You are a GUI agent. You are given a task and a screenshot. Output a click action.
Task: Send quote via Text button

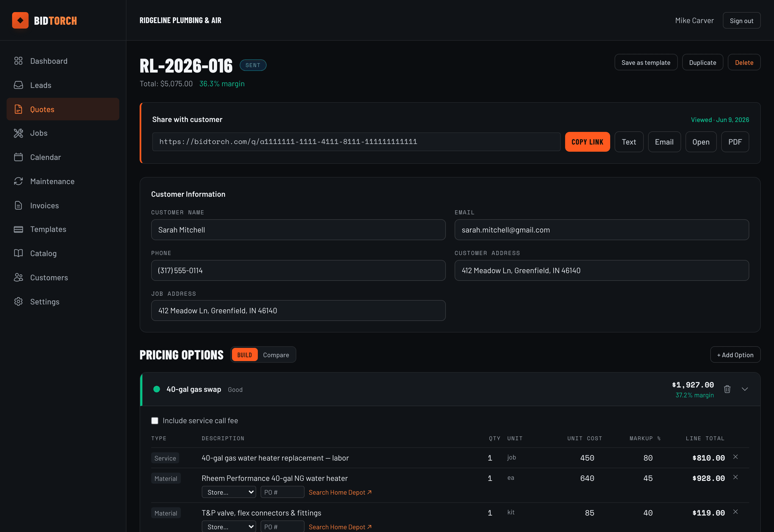pyautogui.click(x=629, y=142)
